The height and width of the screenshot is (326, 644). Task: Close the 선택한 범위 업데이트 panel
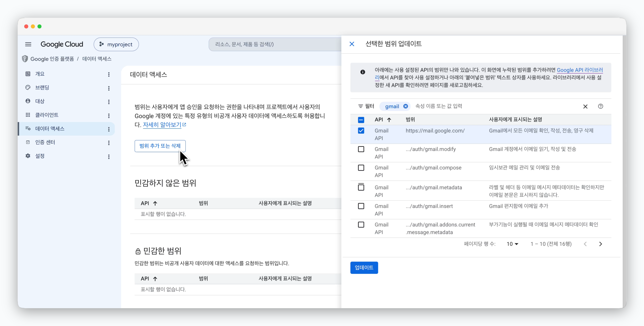(x=352, y=44)
